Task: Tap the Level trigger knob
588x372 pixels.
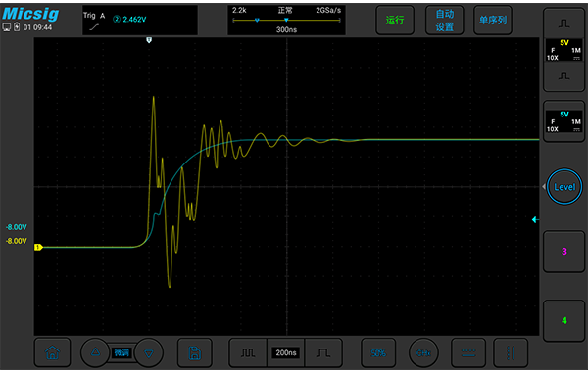Action: (x=564, y=187)
